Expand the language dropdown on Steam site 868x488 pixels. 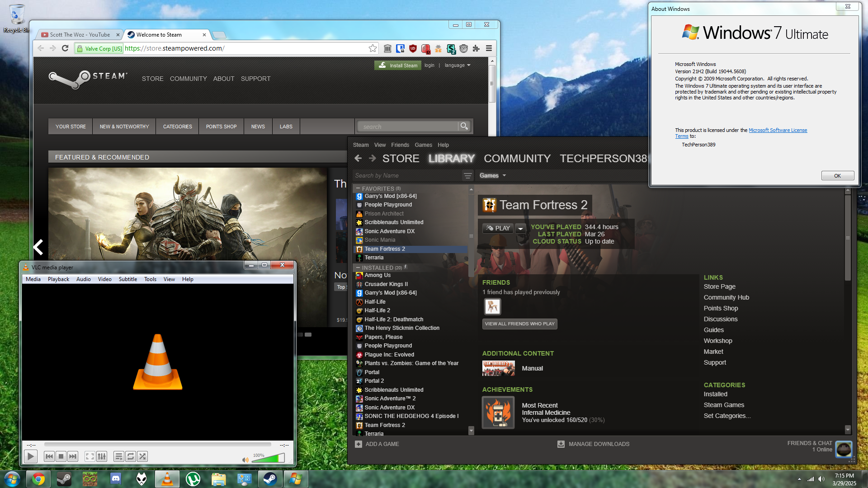(458, 66)
